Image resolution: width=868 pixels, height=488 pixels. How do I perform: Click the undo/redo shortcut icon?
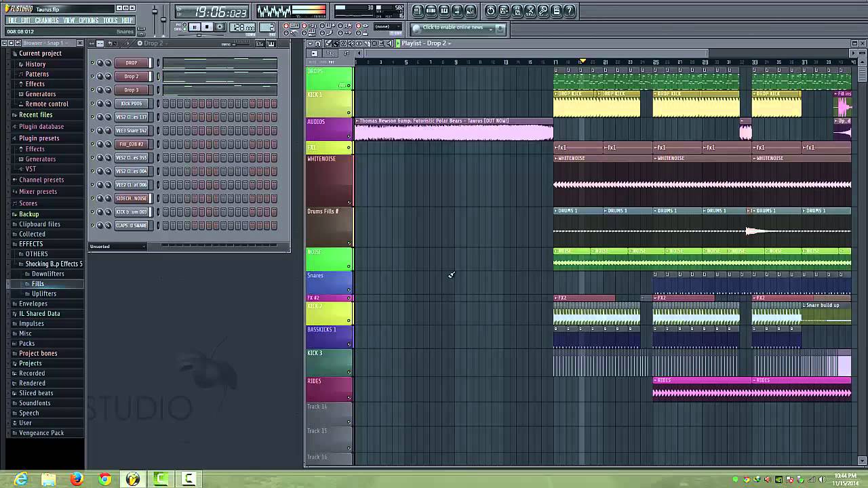point(491,11)
